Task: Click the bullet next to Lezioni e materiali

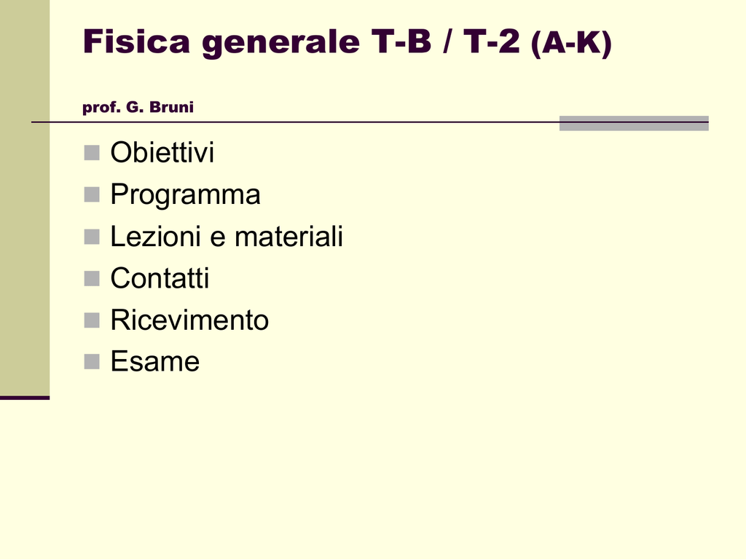Action: click(91, 236)
